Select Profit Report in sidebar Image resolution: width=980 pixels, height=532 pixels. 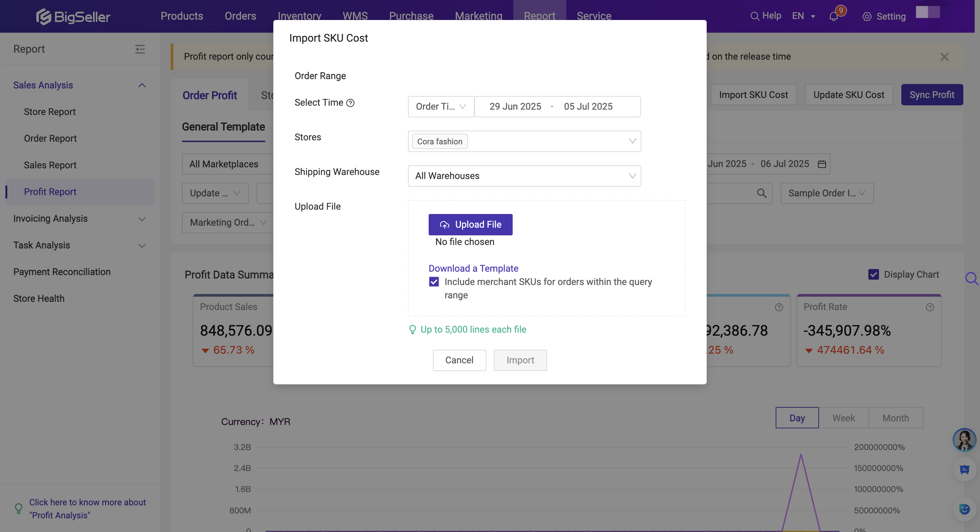(x=80, y=192)
